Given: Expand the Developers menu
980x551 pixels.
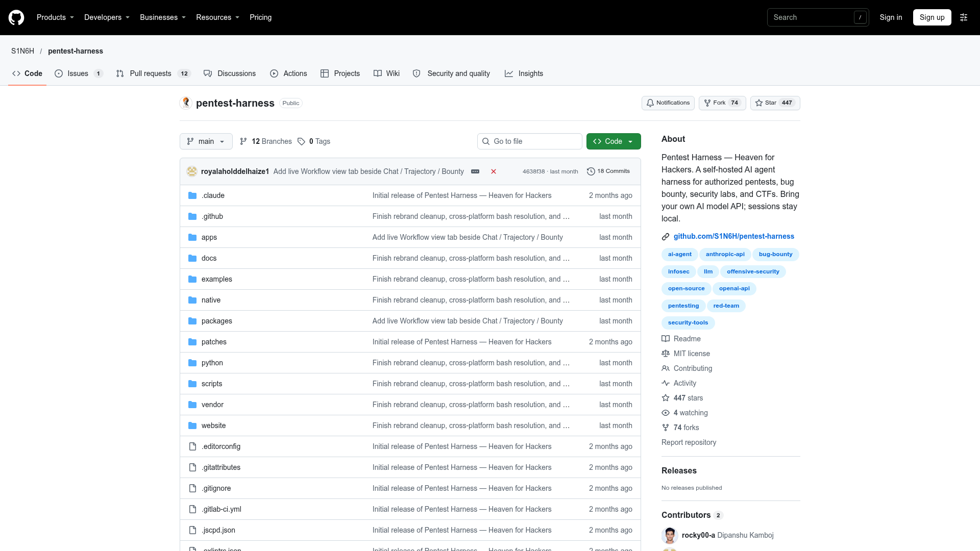Looking at the screenshot, I should [107, 17].
